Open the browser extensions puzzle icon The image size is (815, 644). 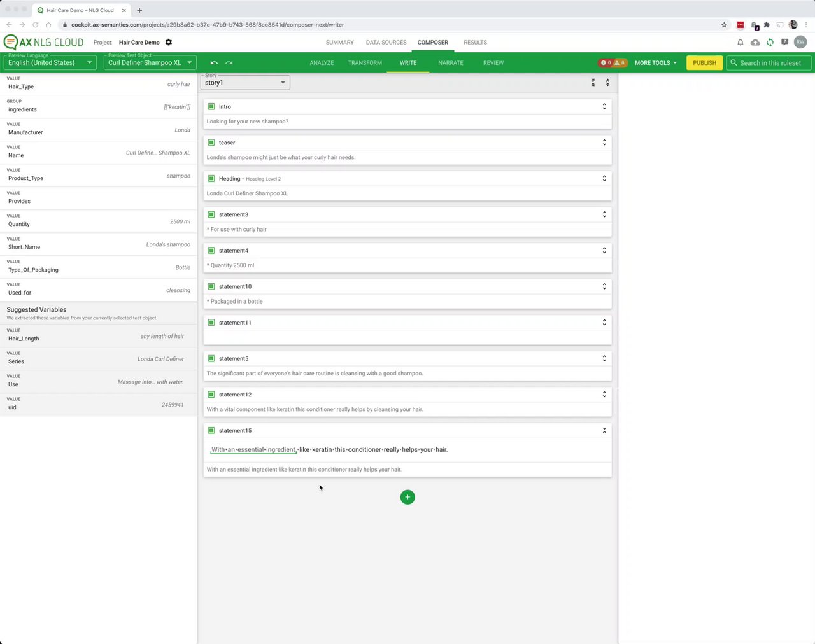767,25
